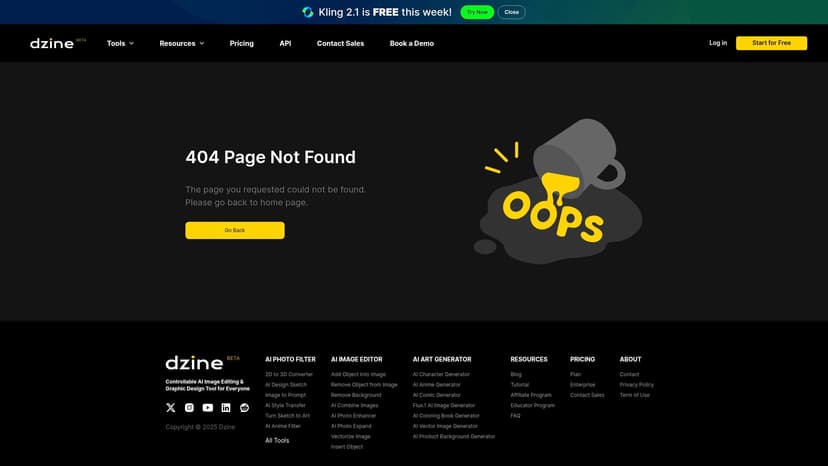
Task: Open the X (Twitter) social icon
Action: click(170, 408)
